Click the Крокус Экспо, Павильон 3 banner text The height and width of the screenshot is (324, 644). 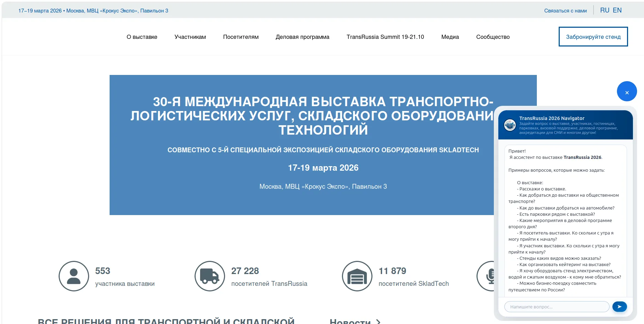tap(323, 187)
